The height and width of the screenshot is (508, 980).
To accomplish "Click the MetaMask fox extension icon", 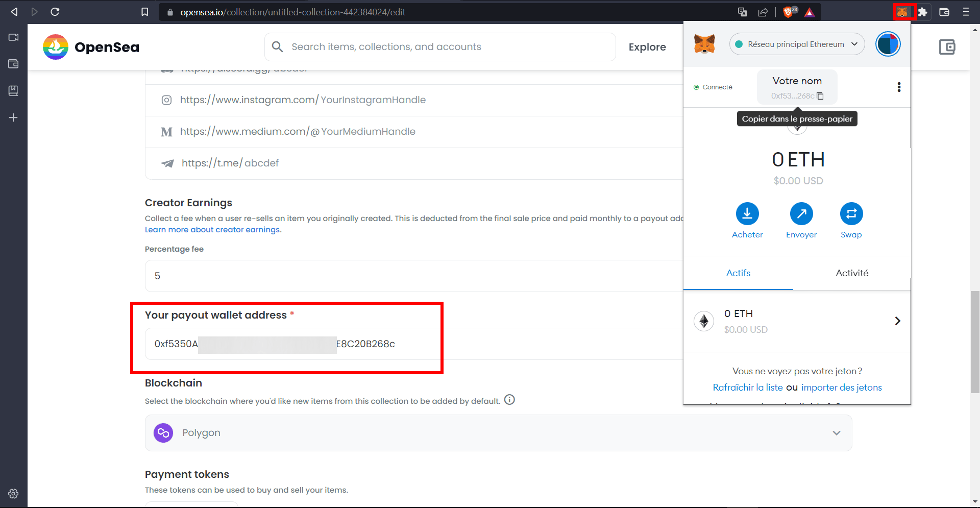I will tap(902, 12).
